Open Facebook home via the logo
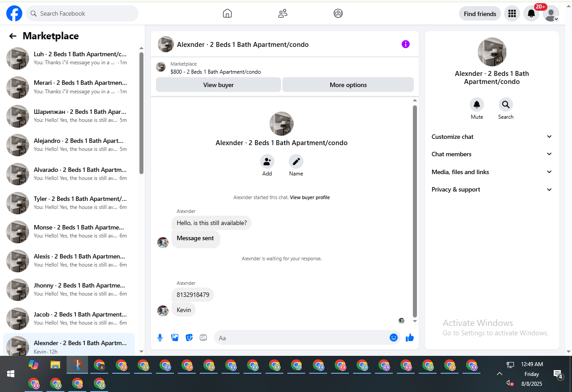This screenshot has width=572, height=392. point(14,13)
